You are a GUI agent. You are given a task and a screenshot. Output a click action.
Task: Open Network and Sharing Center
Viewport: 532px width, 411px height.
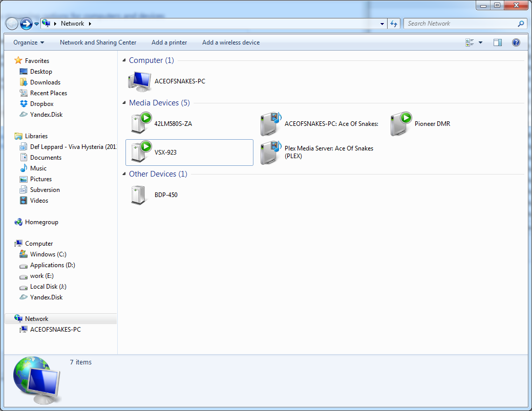click(98, 42)
